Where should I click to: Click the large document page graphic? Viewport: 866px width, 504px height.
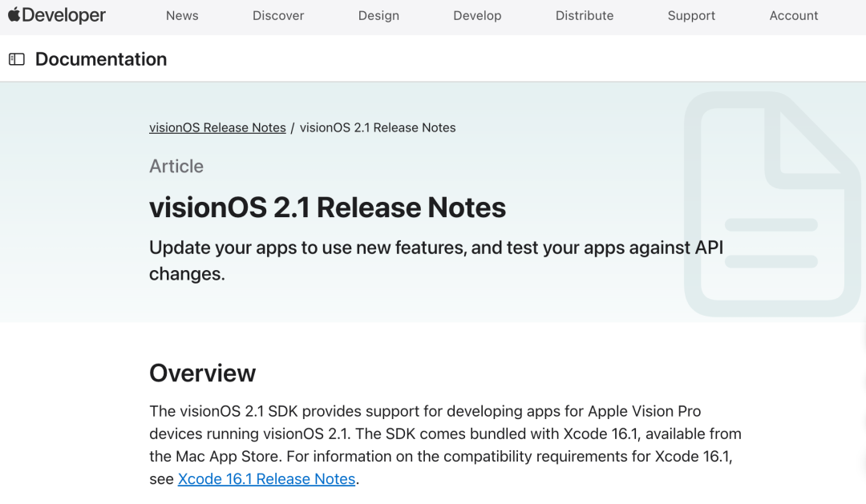pyautogui.click(x=771, y=205)
